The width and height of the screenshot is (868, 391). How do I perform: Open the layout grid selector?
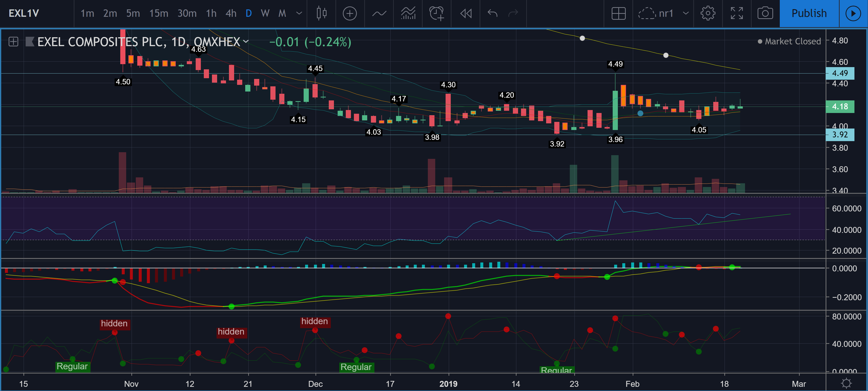point(618,14)
